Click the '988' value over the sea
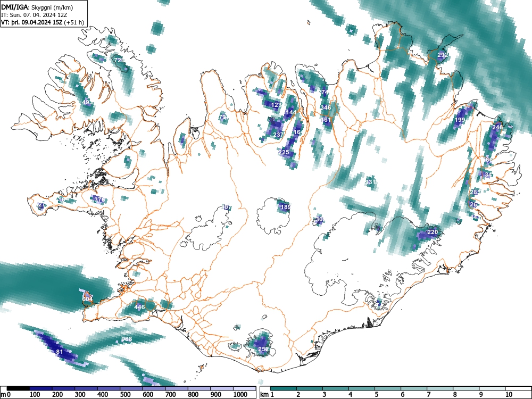 click(127, 339)
